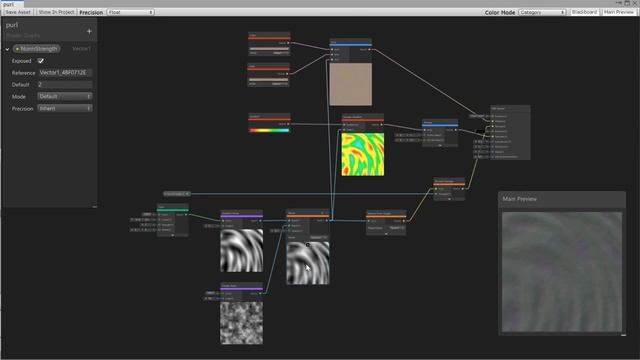Toggle collapse arrow on Normal From Height node

point(386,234)
